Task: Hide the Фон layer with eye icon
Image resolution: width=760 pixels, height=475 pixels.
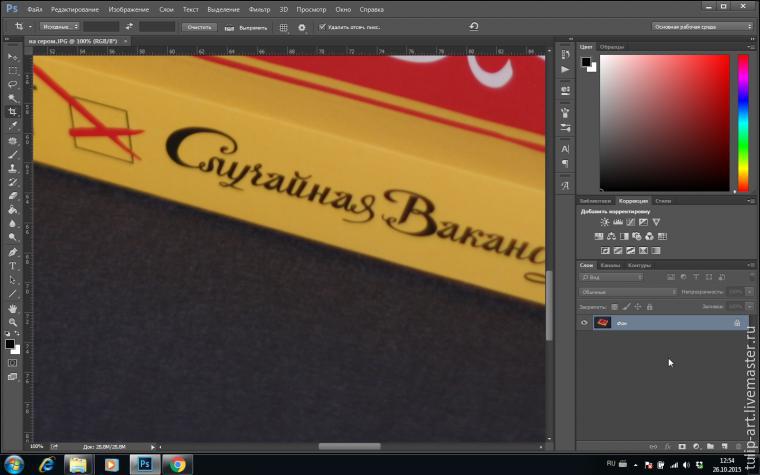Action: pos(584,323)
